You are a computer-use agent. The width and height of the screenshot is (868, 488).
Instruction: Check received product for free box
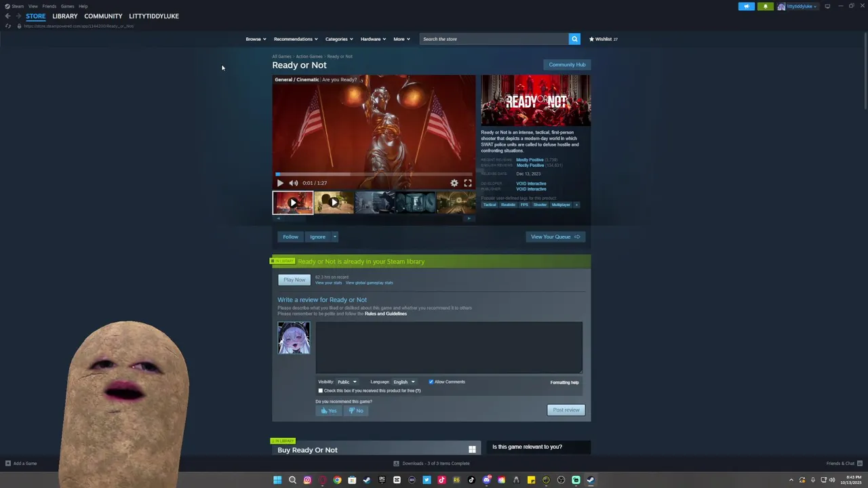(321, 390)
